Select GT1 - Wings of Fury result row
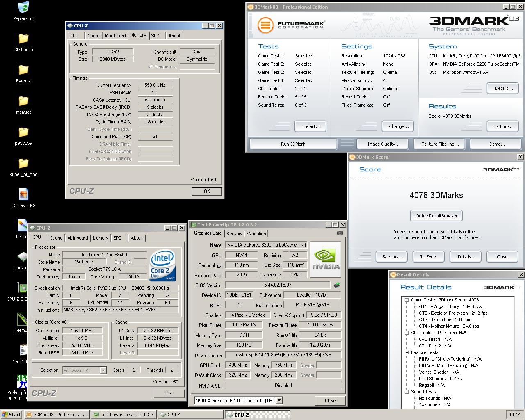The height and width of the screenshot is (420, 525). [450, 306]
